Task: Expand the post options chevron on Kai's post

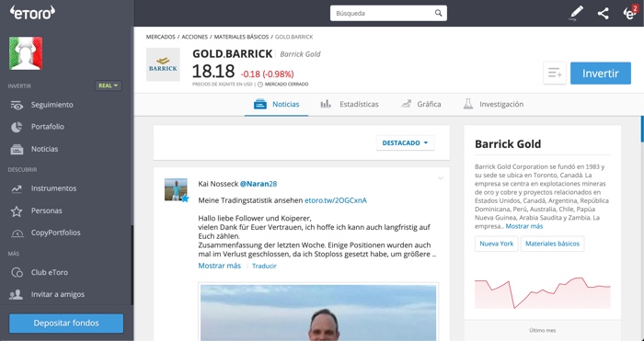Action: [441, 178]
